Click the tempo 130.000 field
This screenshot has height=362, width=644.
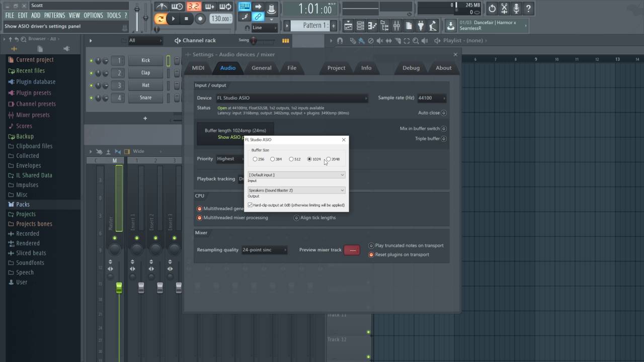tap(221, 19)
